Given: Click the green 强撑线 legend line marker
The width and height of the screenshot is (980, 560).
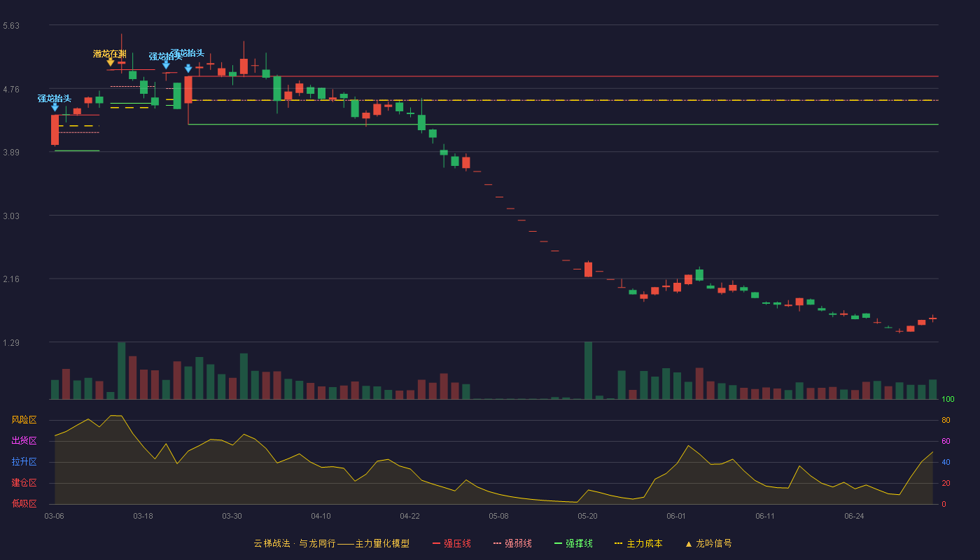Looking at the screenshot, I should click(558, 544).
